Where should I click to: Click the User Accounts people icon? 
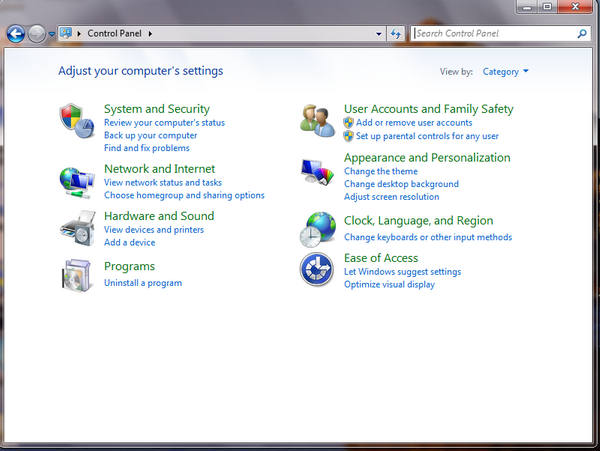318,121
